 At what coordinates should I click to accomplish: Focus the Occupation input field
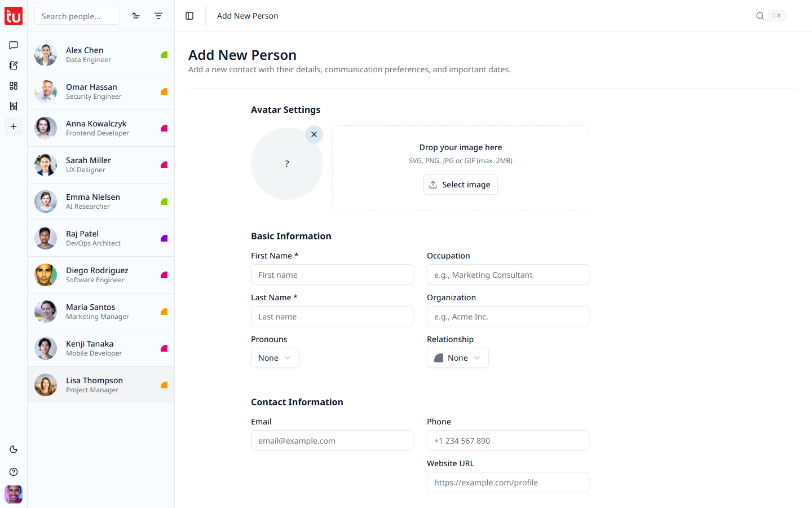click(508, 274)
